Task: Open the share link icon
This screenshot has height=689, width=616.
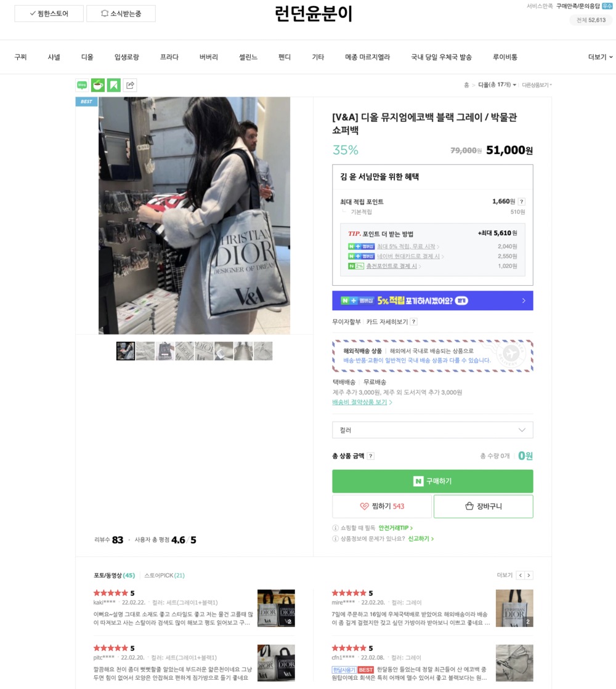Action: pos(130,86)
